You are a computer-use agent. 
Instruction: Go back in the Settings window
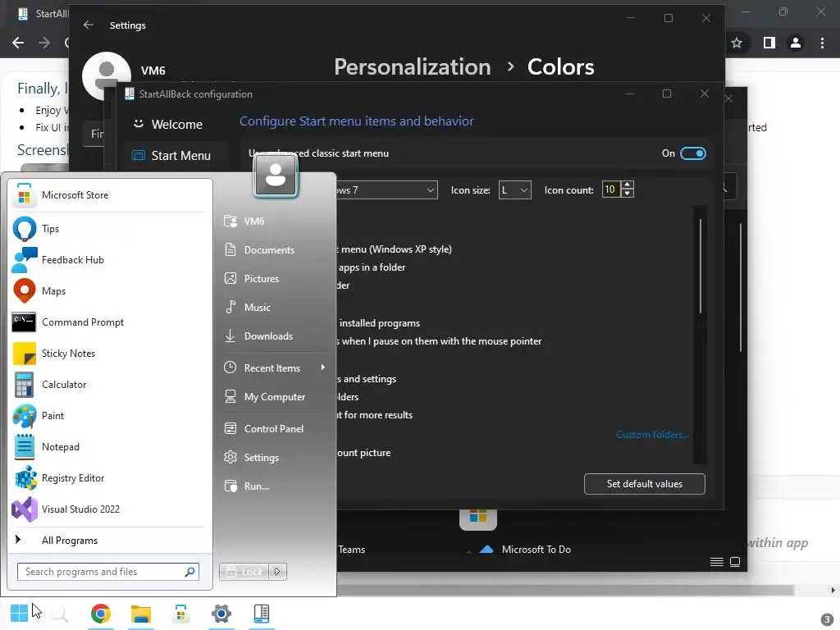point(89,25)
